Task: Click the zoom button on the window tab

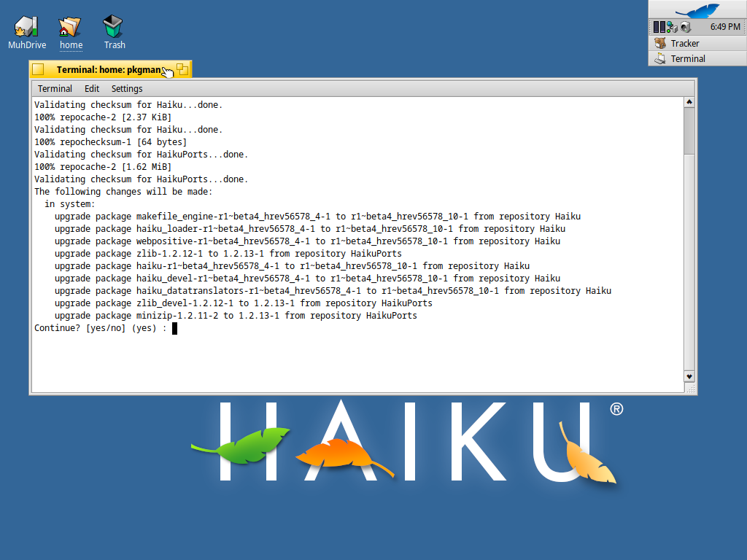Action: point(183,69)
